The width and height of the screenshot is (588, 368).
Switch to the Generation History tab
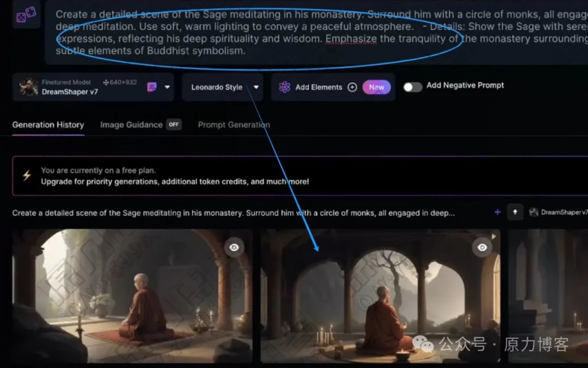point(48,125)
